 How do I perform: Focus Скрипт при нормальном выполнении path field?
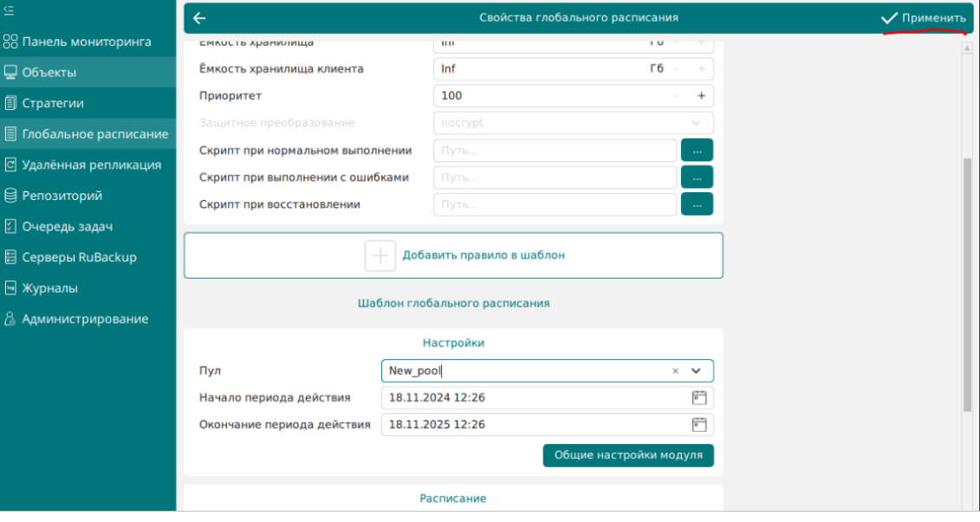pyautogui.click(x=555, y=151)
